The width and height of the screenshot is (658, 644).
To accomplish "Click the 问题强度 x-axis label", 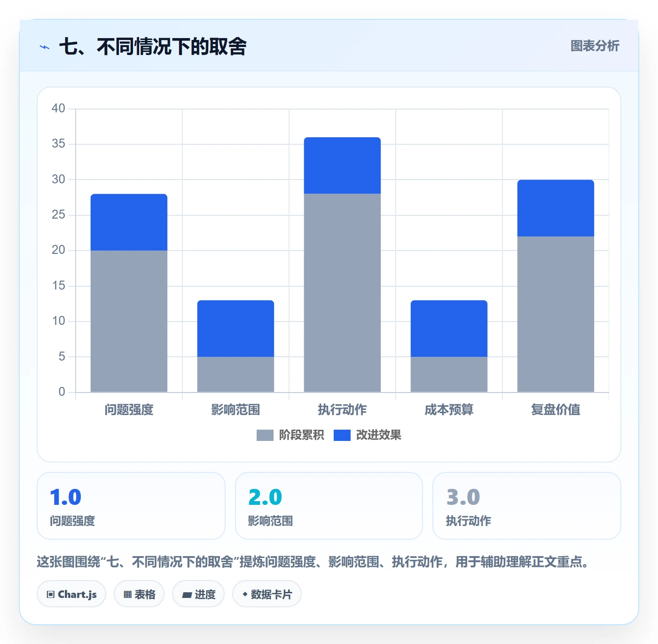I will (129, 410).
